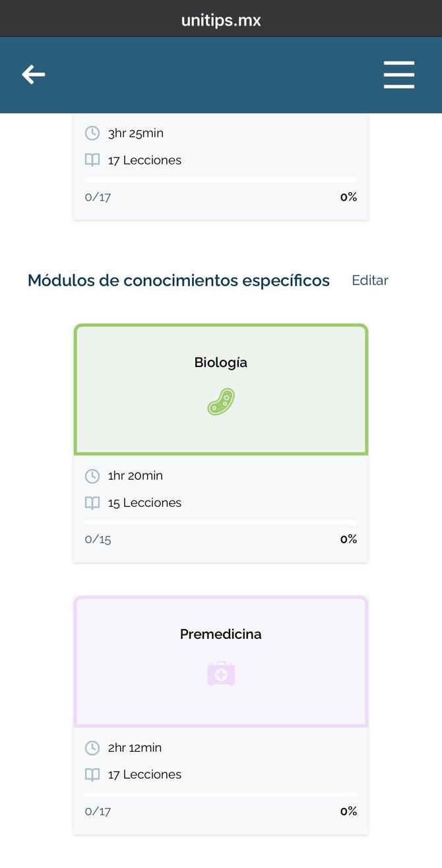Viewport: 442px width, 868px height.
Task: Click the Premedicina progress bar
Action: (221, 795)
